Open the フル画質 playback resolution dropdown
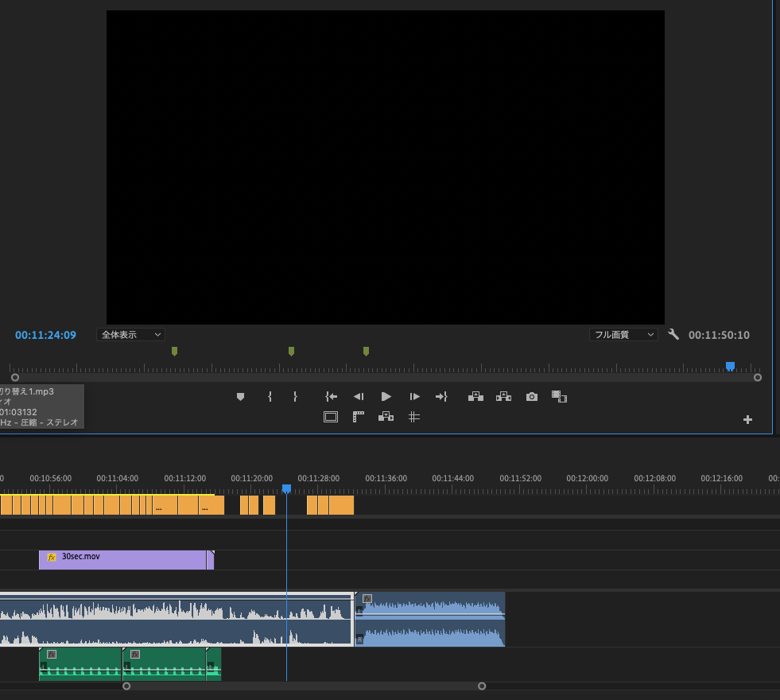Viewport: 780px width, 700px height. tap(623, 335)
